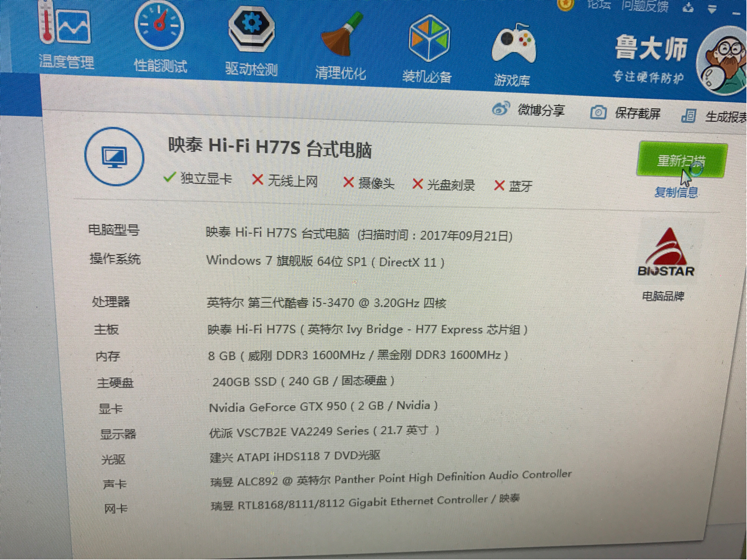The width and height of the screenshot is (747, 560).
Task: Click the 建兴 ATAPI iHDS118 DVD光驱 value
Action: tap(295, 456)
